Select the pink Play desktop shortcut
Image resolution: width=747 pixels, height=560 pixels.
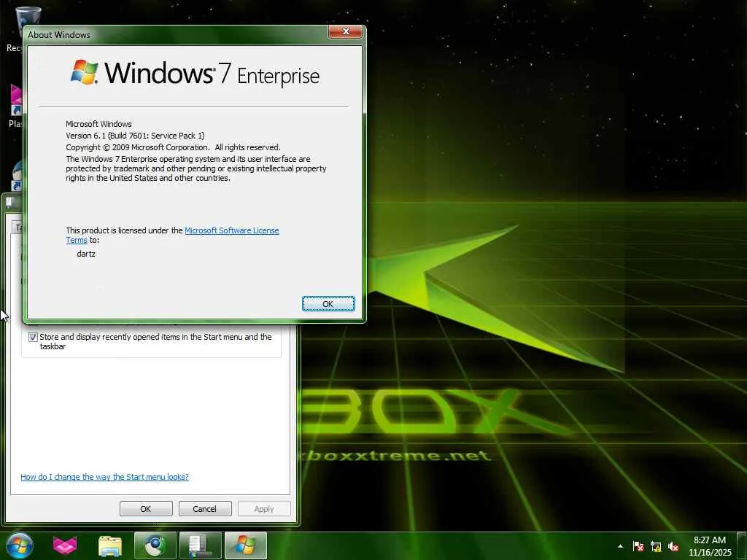point(15,106)
